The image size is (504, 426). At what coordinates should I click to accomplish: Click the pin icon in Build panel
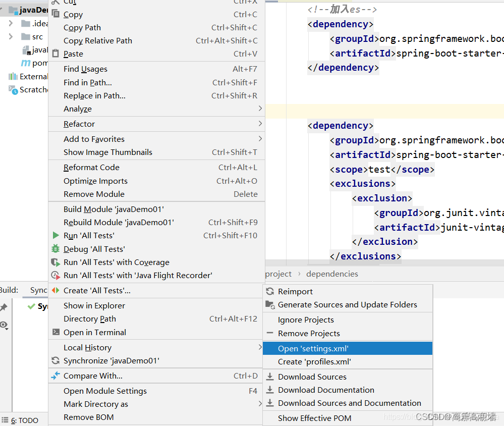4,307
